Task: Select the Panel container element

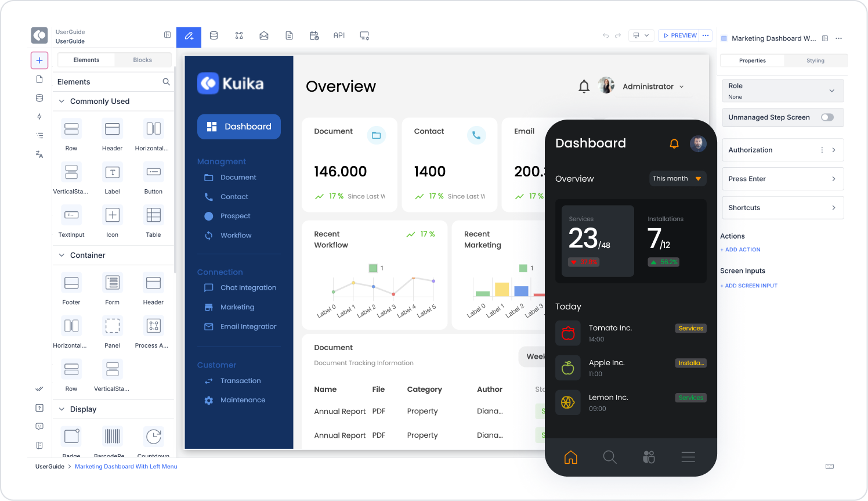Action: [x=113, y=332]
